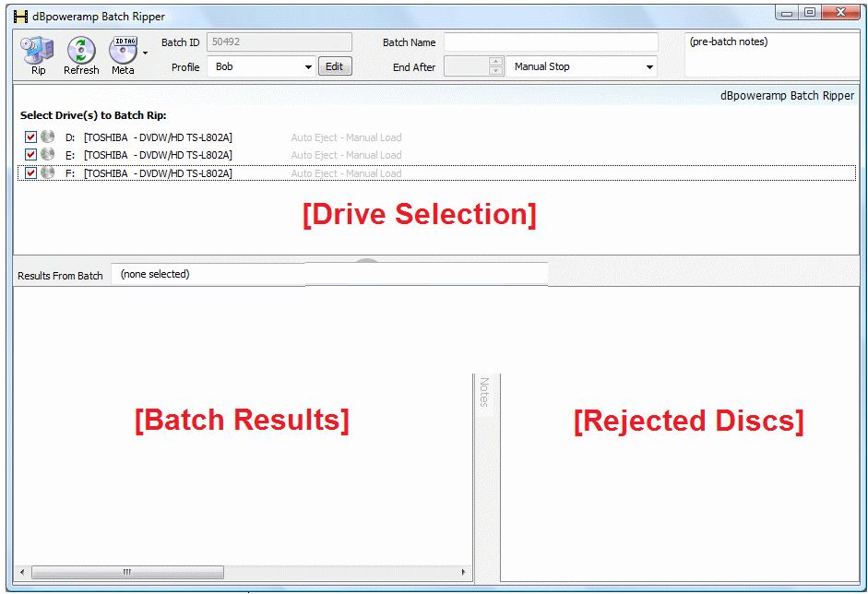Image resolution: width=868 pixels, height=594 pixels.
Task: Click the disc icon beside drive D:
Action: click(x=47, y=136)
